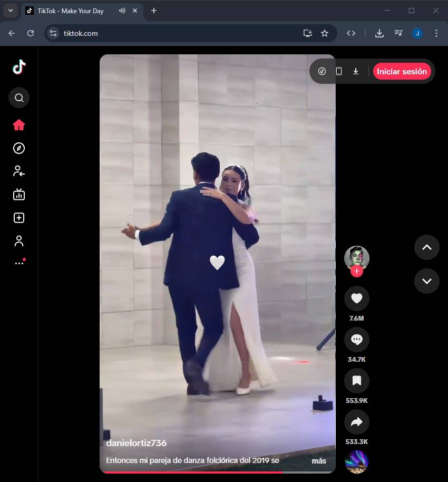Image resolution: width=448 pixels, height=482 pixels.
Task: Click the Upload video plus icon
Action: point(19,218)
